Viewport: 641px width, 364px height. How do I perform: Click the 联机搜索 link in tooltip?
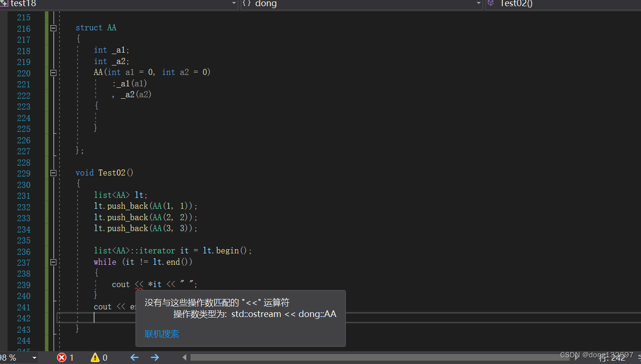tap(162, 334)
